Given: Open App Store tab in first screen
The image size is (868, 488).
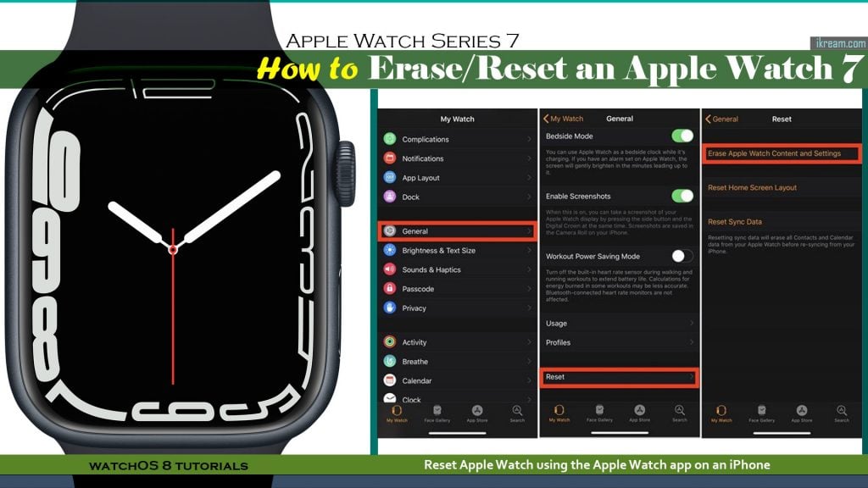Looking at the screenshot, I should pyautogui.click(x=477, y=413).
